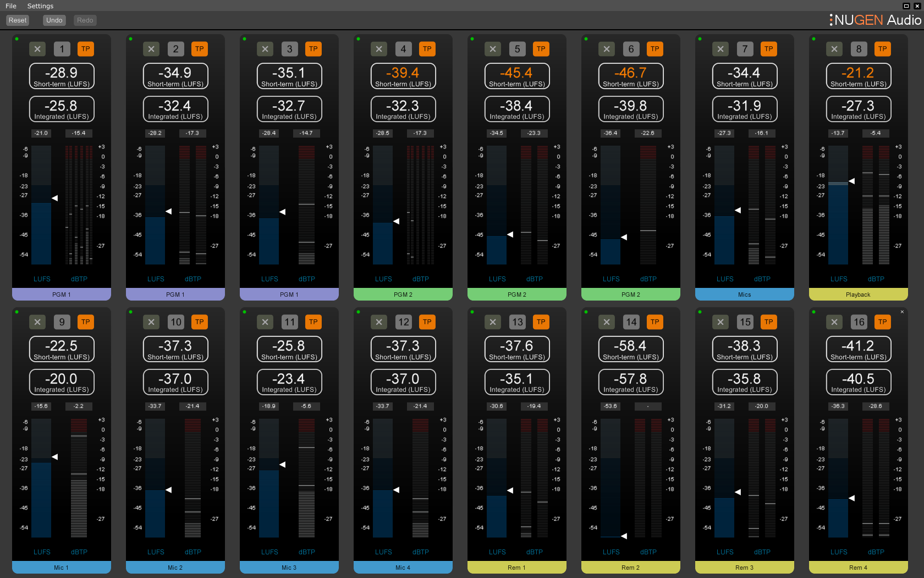Screen dimensions: 924x578
Task: Click the Reset button
Action: point(17,20)
